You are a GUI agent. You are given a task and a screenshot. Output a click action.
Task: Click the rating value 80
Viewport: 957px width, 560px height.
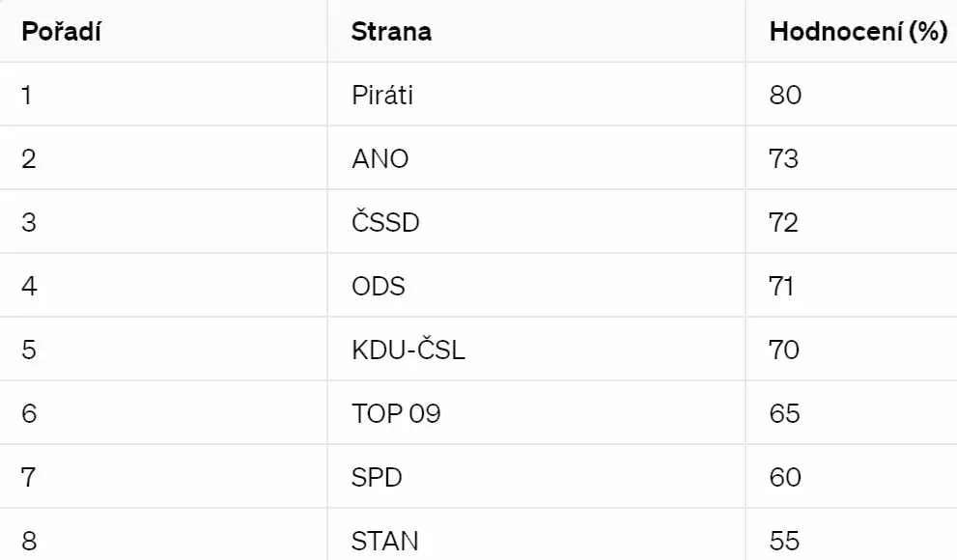785,96
